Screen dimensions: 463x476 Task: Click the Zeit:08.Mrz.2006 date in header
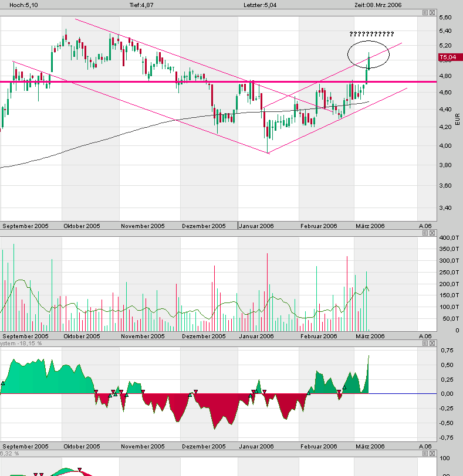tap(378, 5)
